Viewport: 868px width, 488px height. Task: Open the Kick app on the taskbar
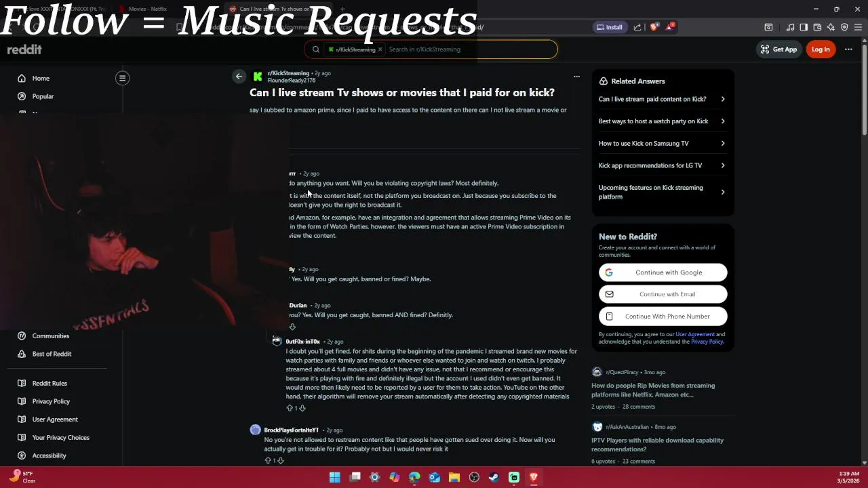514,477
